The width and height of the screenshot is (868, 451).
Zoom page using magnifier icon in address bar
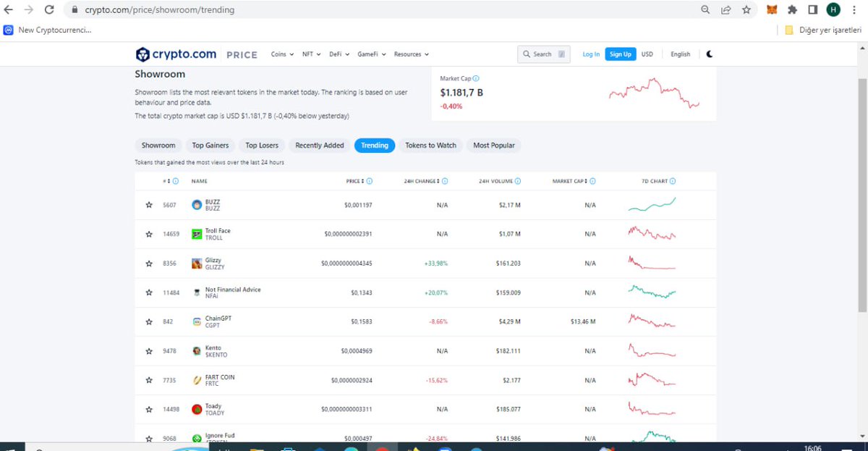[x=705, y=10]
